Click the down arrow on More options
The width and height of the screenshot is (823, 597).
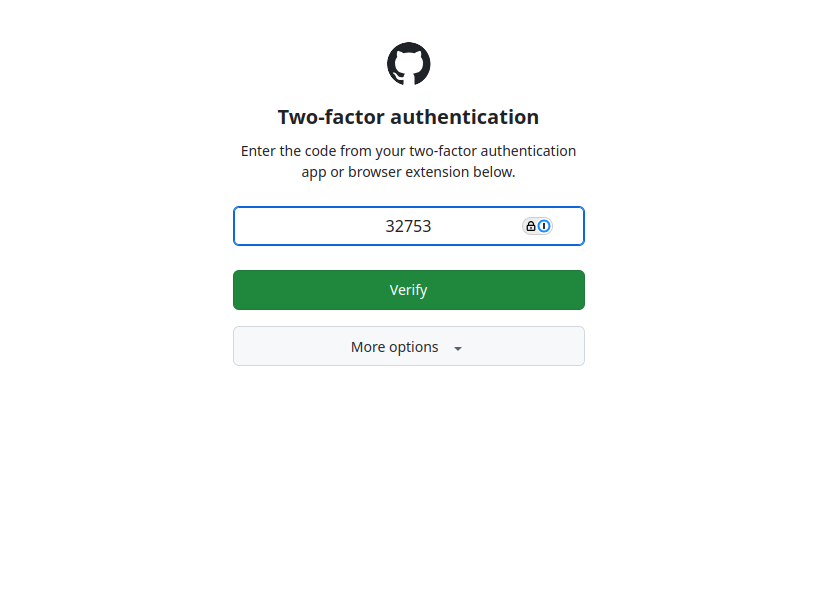coord(458,348)
